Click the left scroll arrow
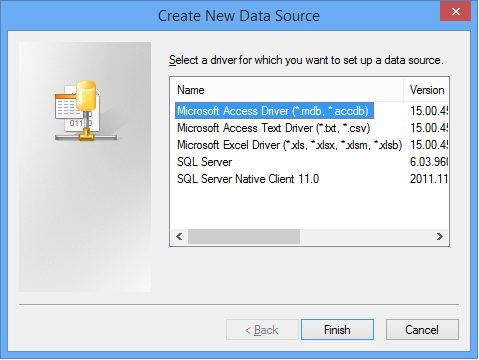This screenshot has height=360, width=479. [179, 236]
